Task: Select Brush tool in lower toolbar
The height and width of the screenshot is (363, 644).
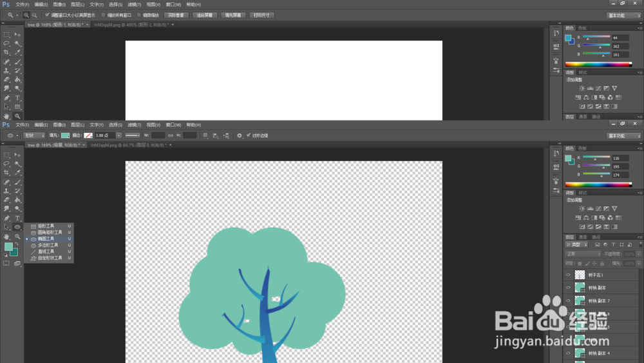Action: [17, 182]
